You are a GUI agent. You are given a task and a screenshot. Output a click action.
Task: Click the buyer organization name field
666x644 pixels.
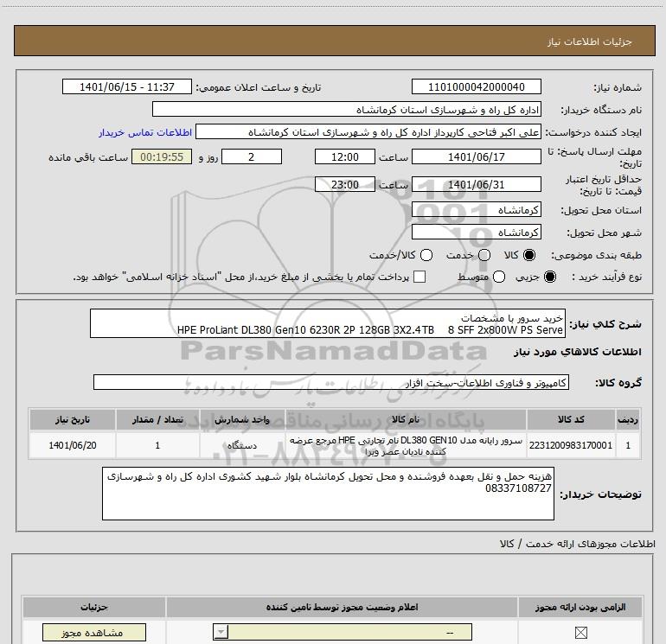(347, 110)
